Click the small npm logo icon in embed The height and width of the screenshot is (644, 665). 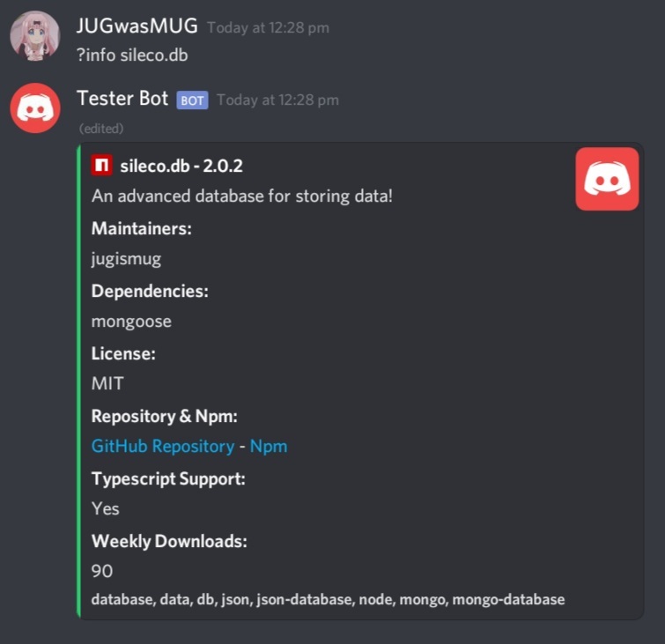pyautogui.click(x=101, y=165)
